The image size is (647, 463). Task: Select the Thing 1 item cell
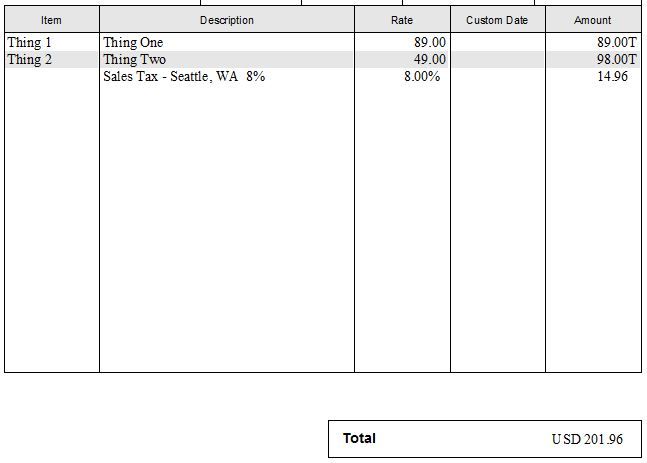pyautogui.click(x=29, y=43)
